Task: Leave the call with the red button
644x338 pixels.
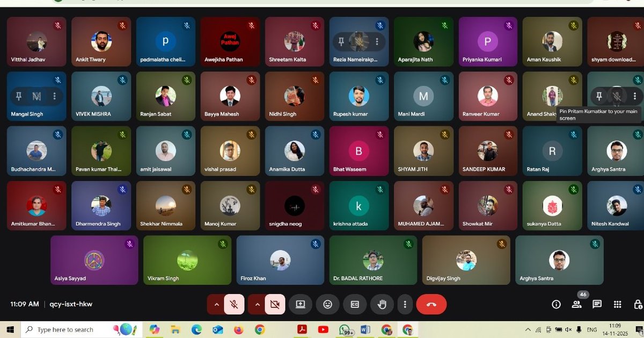Action: pos(431,304)
